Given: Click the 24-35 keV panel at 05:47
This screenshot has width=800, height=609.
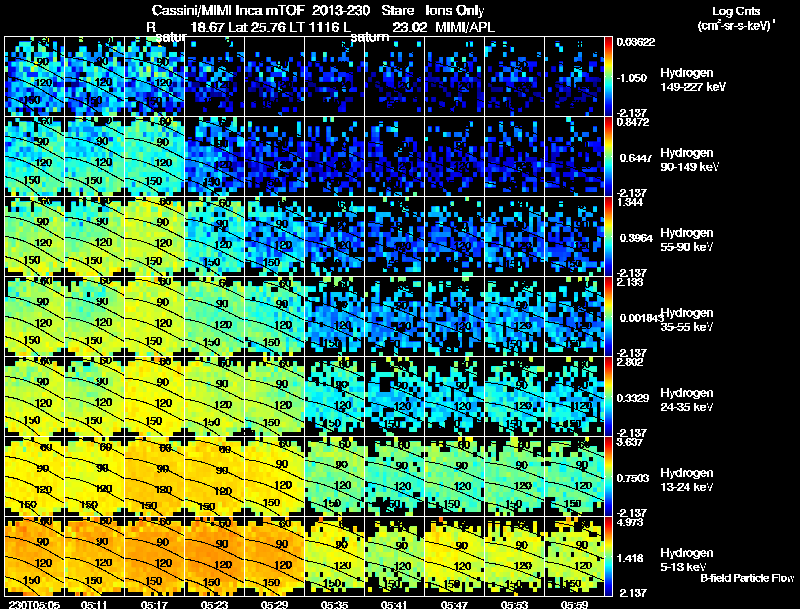Looking at the screenshot, I should pos(455,396).
